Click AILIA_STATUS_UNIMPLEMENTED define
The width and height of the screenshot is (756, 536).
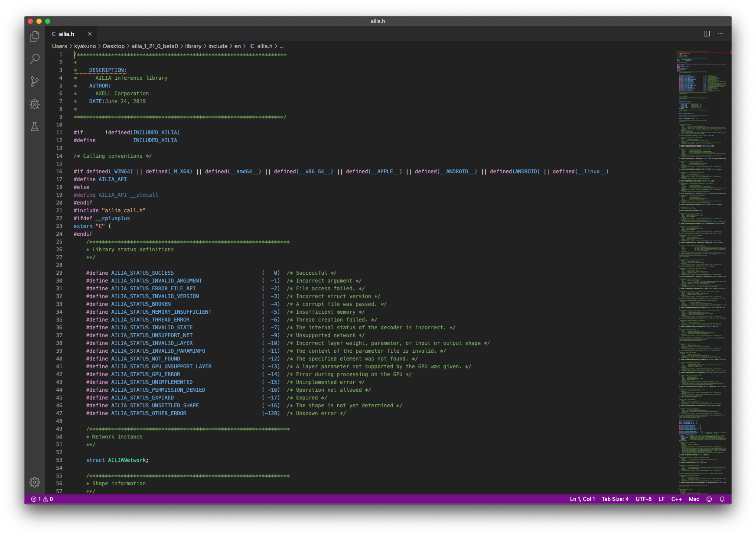coord(152,382)
